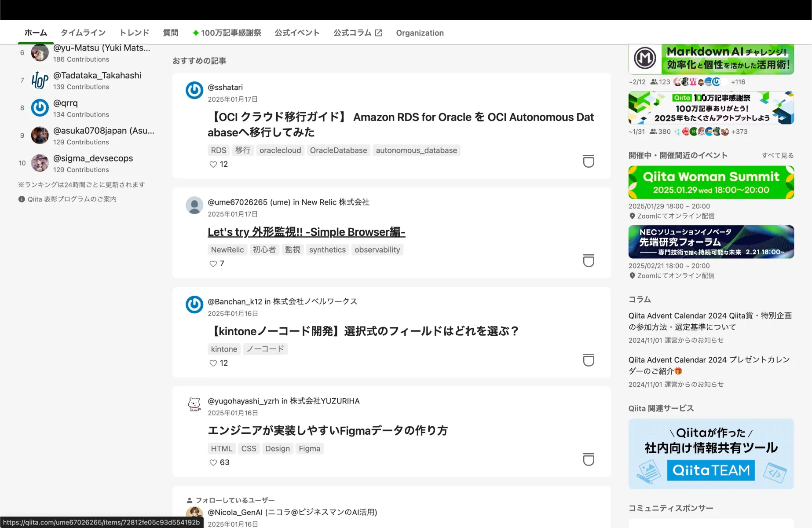812x528 pixels.
Task: Click the info icon beside Qiita表彰プログラムのご案内
Action: 21,199
